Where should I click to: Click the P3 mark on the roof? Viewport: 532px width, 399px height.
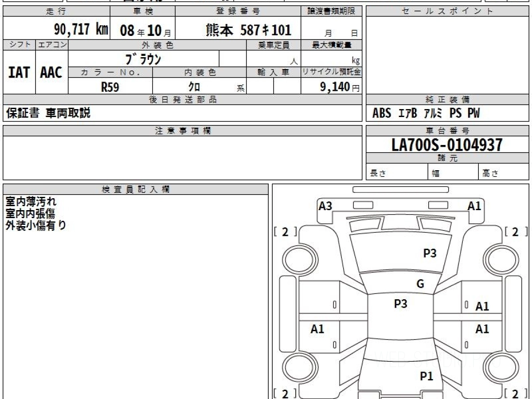click(400, 304)
